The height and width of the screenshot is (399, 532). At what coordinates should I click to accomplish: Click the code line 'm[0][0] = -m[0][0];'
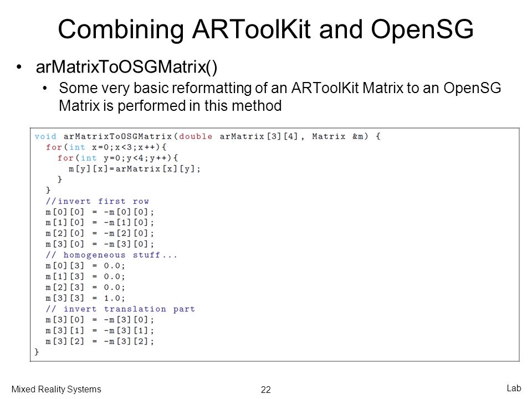[100, 212]
